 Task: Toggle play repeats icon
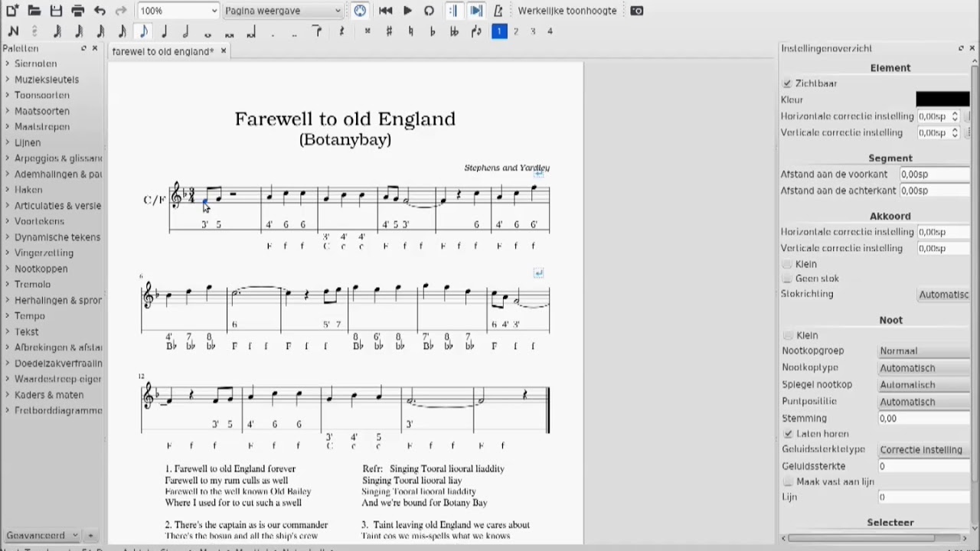452,11
